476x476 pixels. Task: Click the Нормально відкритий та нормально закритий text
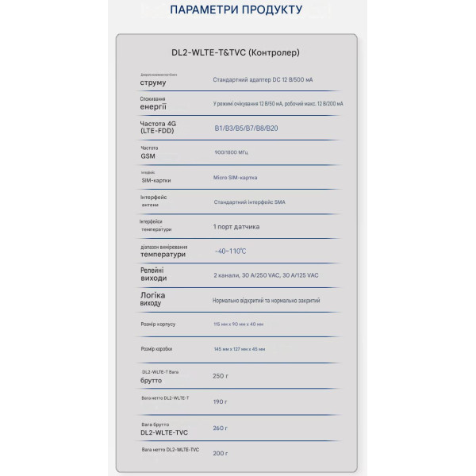267,301
